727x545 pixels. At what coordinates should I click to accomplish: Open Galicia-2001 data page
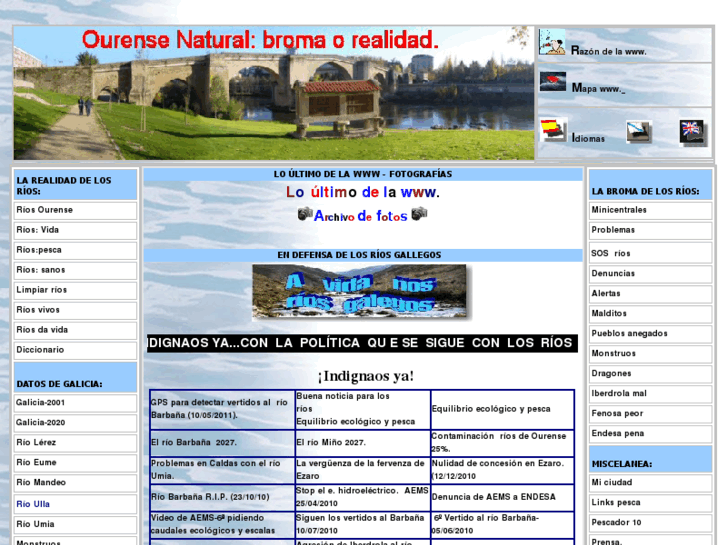pyautogui.click(x=75, y=403)
